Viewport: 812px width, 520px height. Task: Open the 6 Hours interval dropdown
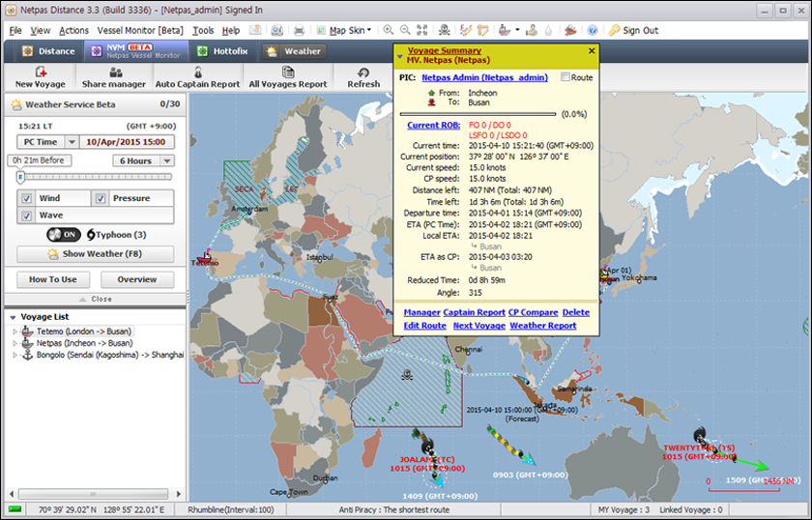tap(143, 161)
